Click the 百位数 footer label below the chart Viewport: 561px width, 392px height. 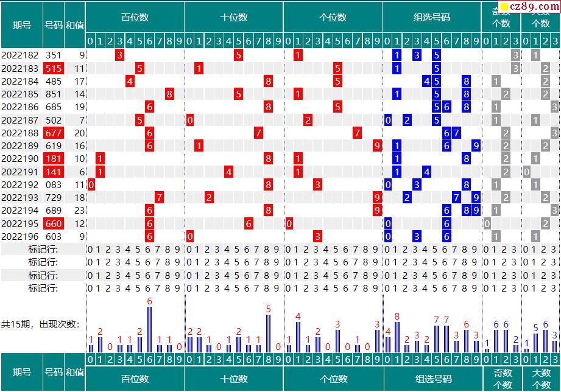pyautogui.click(x=135, y=379)
